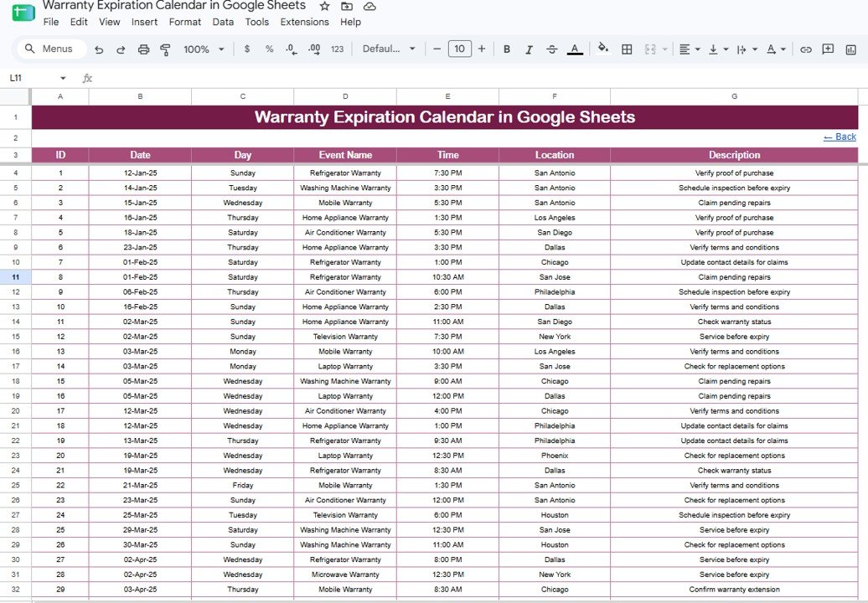
Task: Open the Tools menu
Action: coord(257,22)
